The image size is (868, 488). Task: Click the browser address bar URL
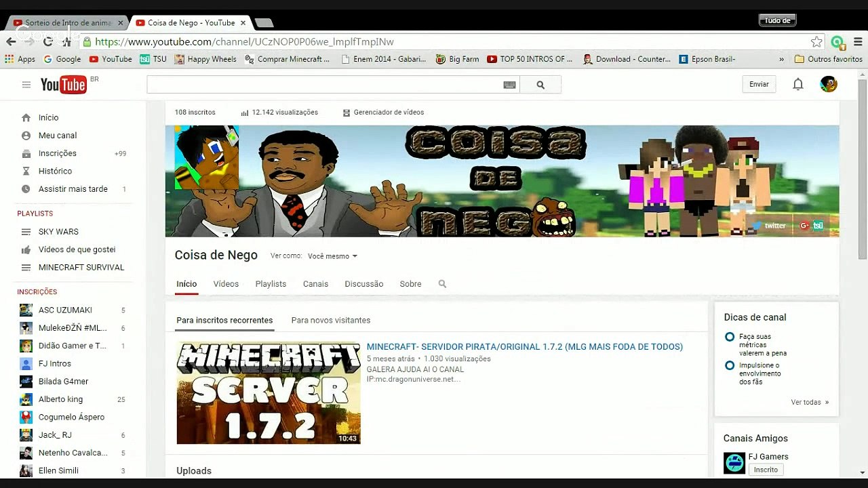[x=244, y=42]
